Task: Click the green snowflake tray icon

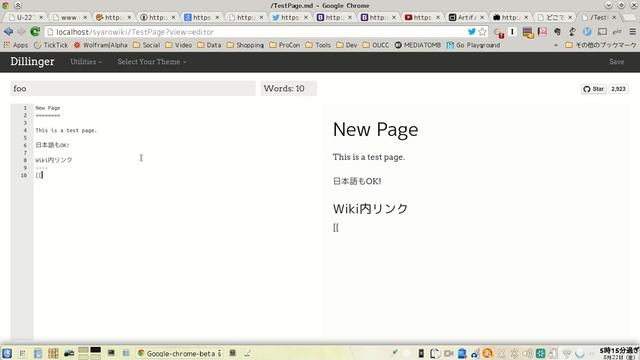Action: (x=540, y=353)
